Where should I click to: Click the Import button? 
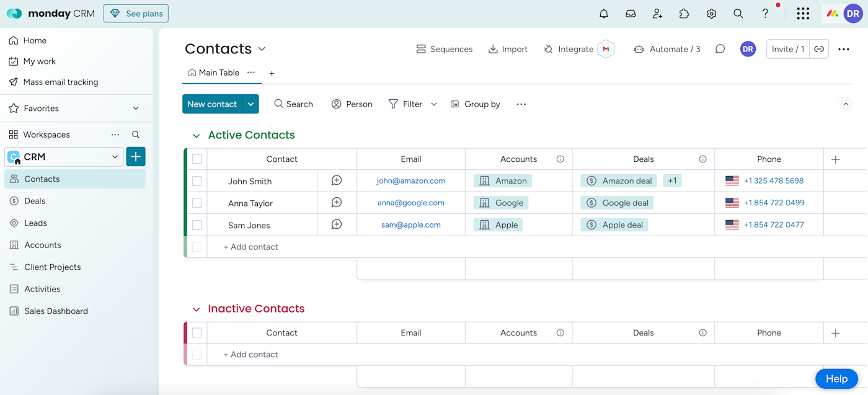[x=508, y=49]
